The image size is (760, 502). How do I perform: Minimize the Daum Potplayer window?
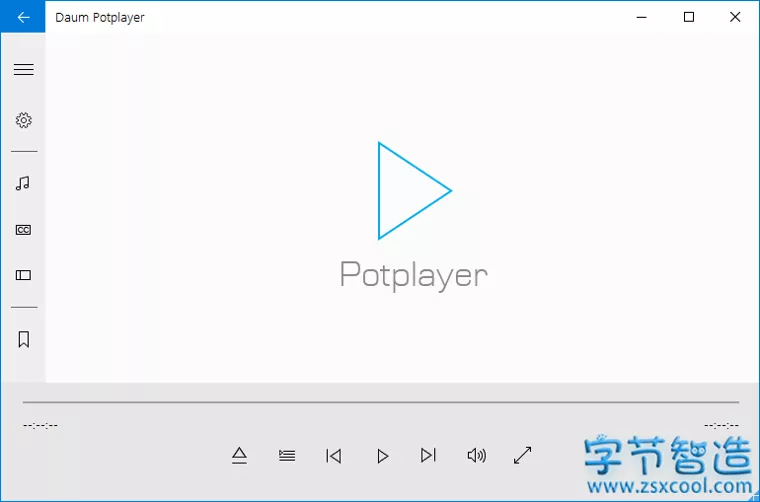click(x=642, y=17)
